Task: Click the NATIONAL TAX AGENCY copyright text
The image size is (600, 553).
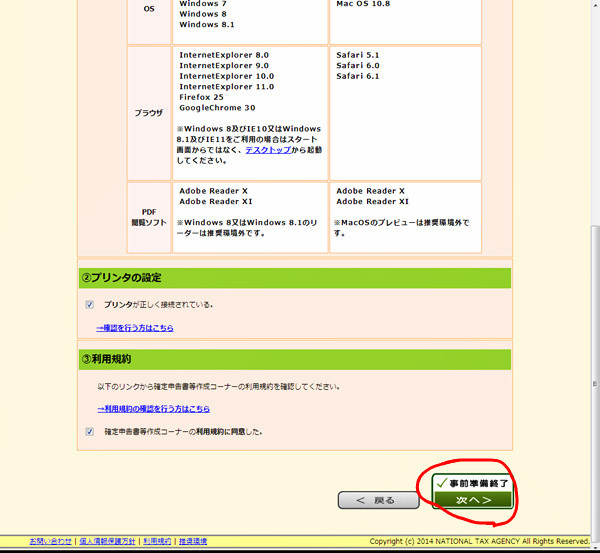Action: click(x=479, y=541)
